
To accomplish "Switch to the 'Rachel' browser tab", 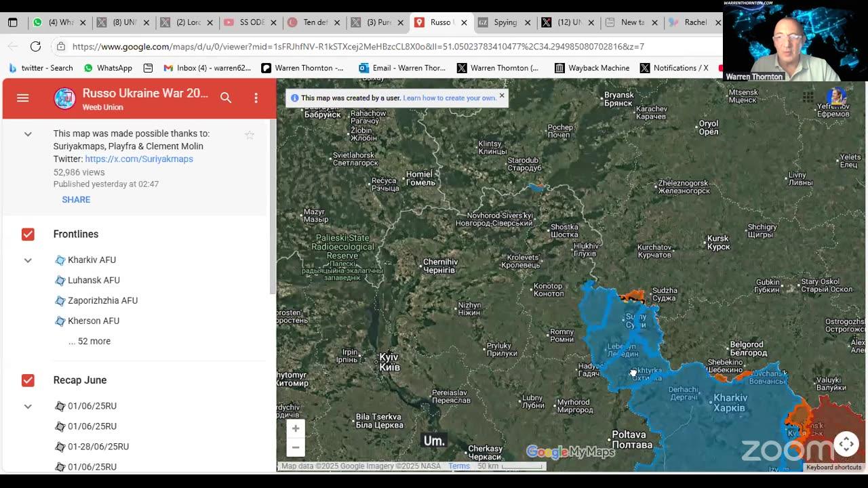I will (x=693, y=22).
